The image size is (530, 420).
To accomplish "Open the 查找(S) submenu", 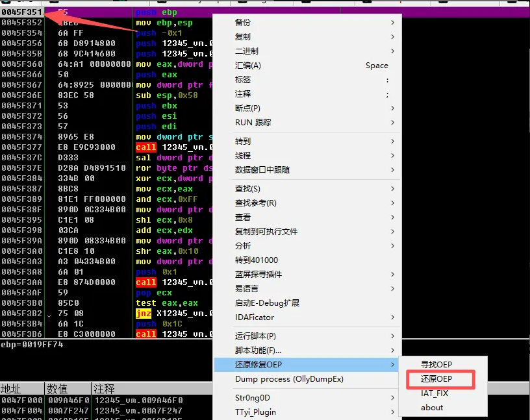I will point(307,188).
